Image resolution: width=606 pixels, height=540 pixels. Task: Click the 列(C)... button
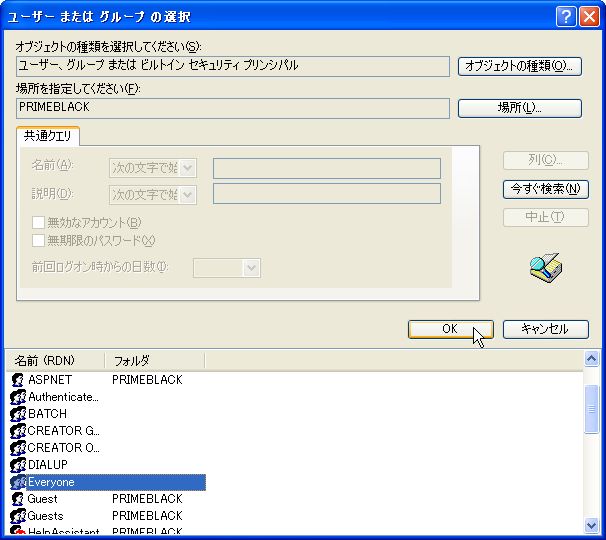pos(546,160)
